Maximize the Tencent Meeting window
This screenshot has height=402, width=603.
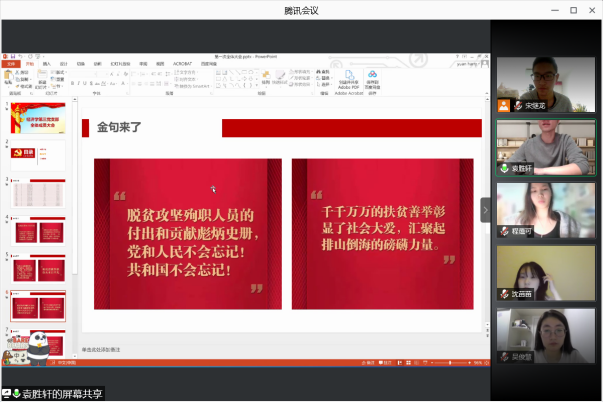pyautogui.click(x=573, y=10)
